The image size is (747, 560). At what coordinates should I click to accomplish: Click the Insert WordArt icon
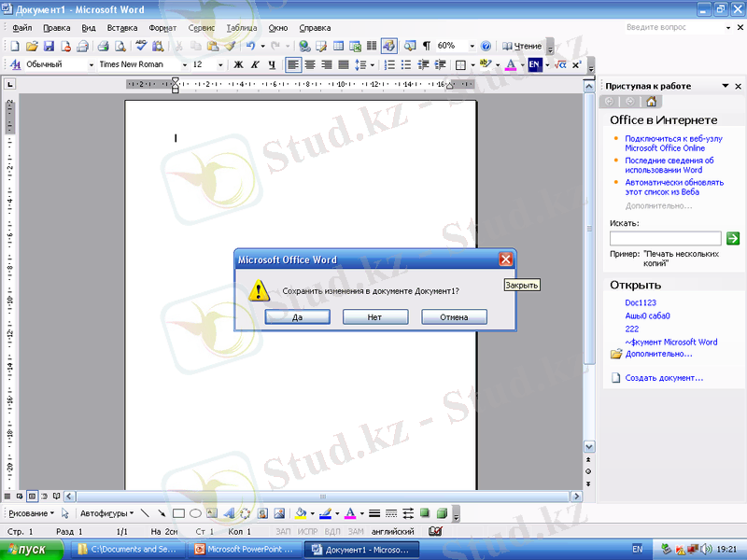pos(229,513)
